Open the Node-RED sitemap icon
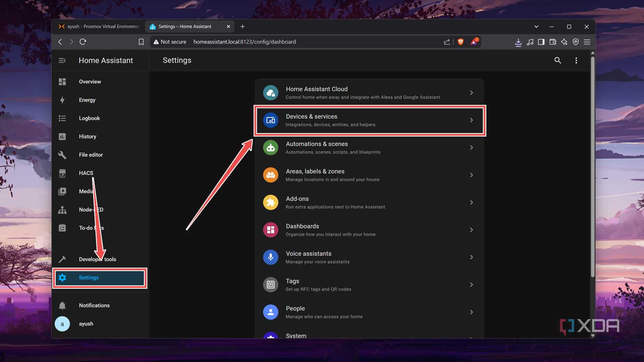The image size is (644, 362). coord(62,210)
